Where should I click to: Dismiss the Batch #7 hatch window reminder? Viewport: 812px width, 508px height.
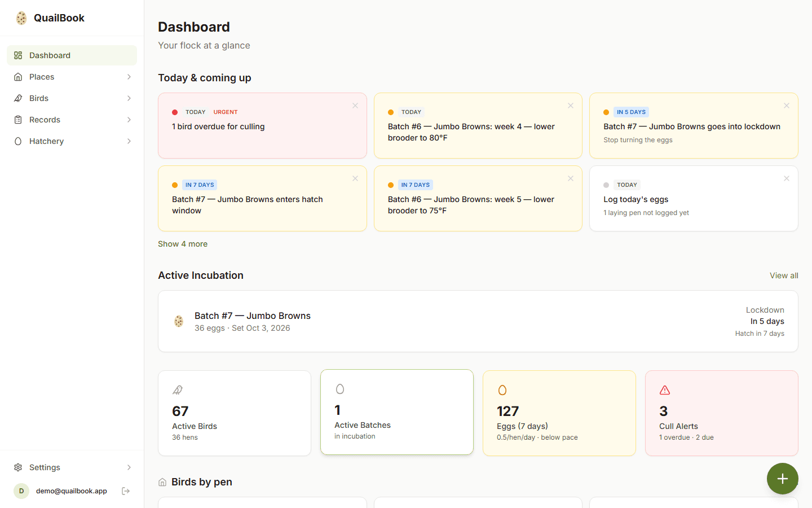point(355,178)
